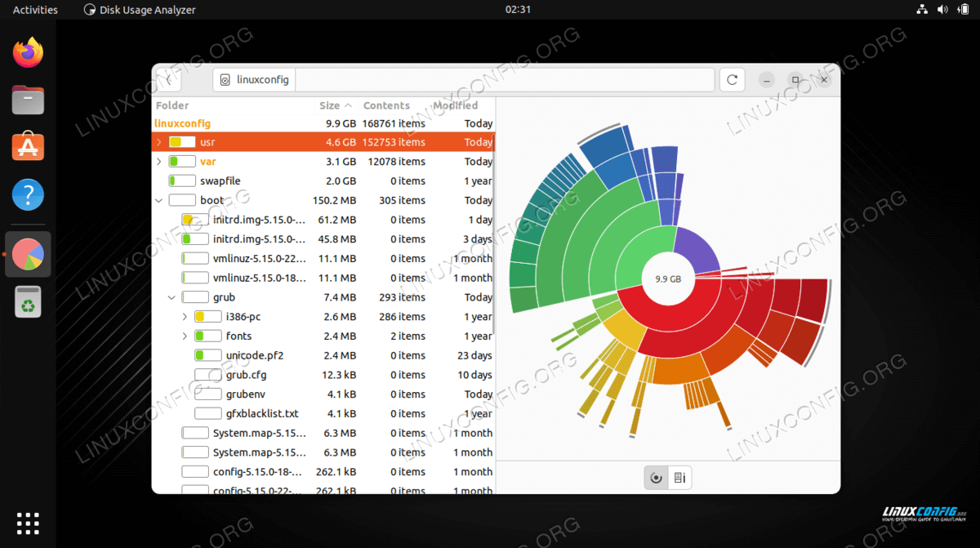The width and height of the screenshot is (980, 548).
Task: Go back with the header back arrow
Action: point(168,80)
